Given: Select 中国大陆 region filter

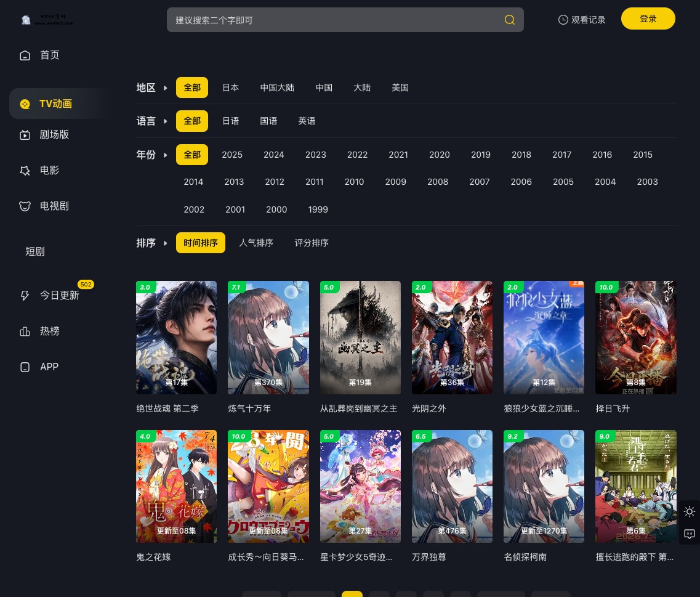Looking at the screenshot, I should 277,87.
